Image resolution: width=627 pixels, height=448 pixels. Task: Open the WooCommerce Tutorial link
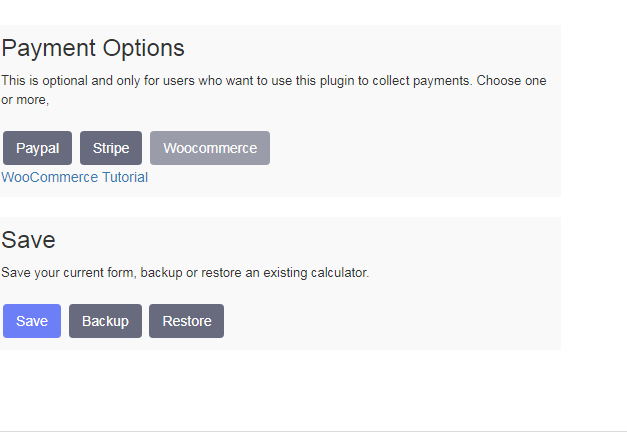[x=74, y=177]
